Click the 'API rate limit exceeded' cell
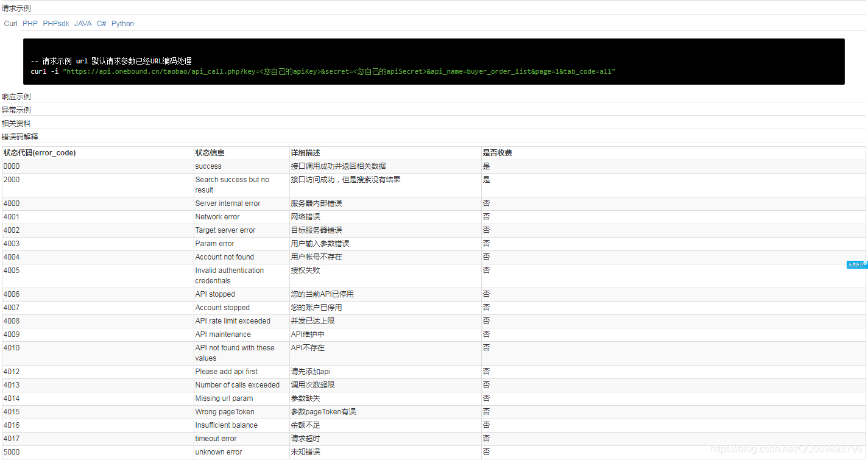This screenshot has height=460, width=868. (x=241, y=321)
